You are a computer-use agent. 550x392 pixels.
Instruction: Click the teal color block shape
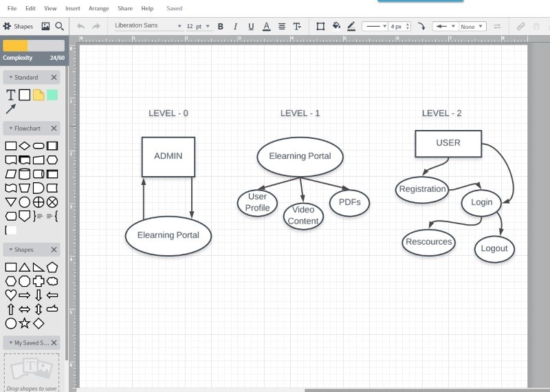(x=52, y=95)
